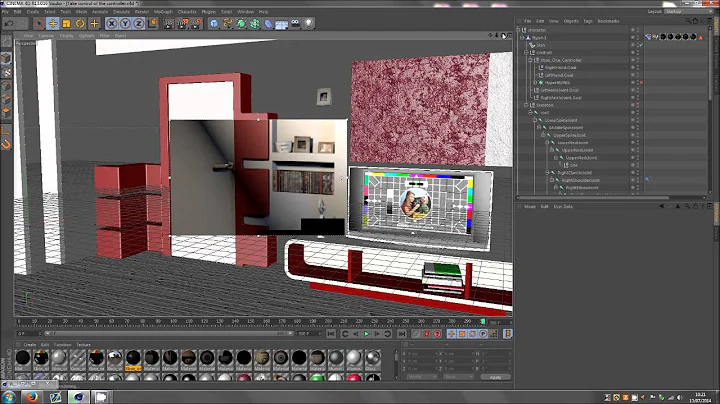
Task: Play animation forward
Action: point(366,334)
